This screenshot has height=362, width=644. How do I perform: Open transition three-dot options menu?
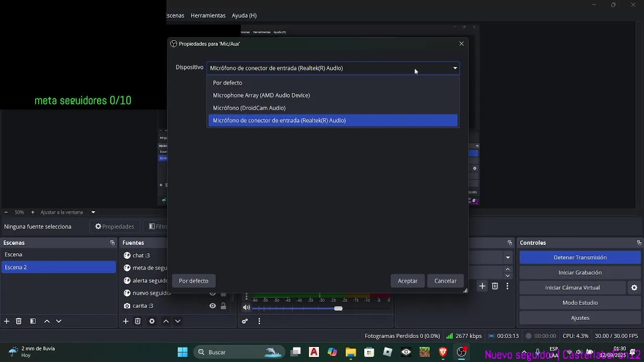tap(508, 286)
